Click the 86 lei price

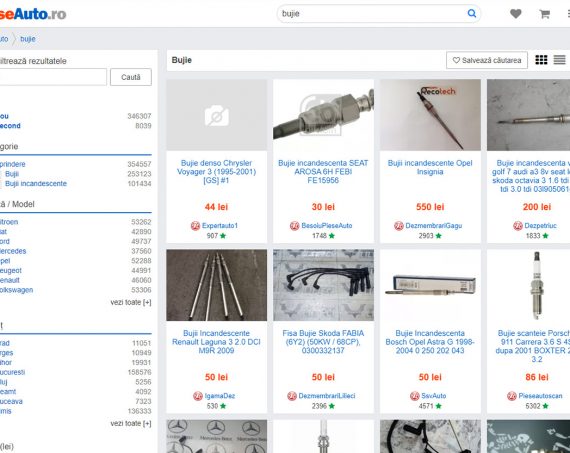tap(537, 377)
